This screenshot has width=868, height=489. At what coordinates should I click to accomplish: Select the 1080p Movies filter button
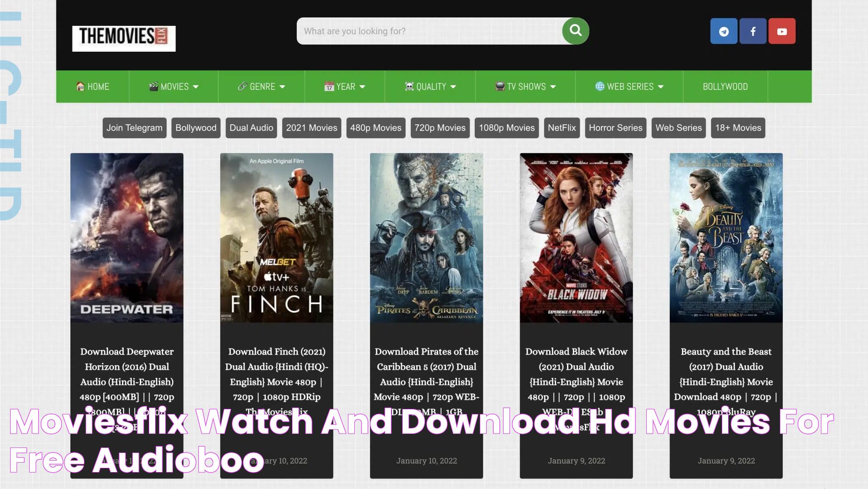tap(506, 128)
